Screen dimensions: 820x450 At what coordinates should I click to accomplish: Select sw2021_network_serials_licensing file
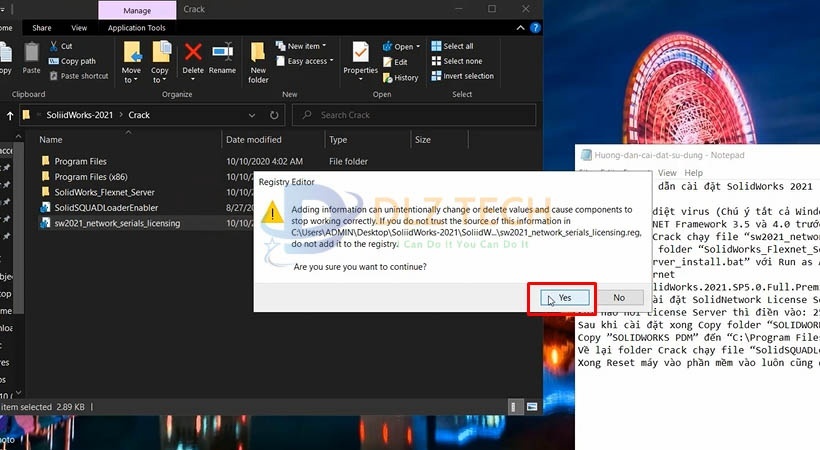click(117, 223)
